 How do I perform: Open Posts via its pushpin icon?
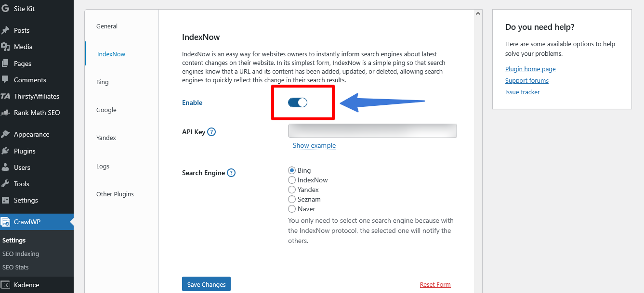pyautogui.click(x=5, y=30)
